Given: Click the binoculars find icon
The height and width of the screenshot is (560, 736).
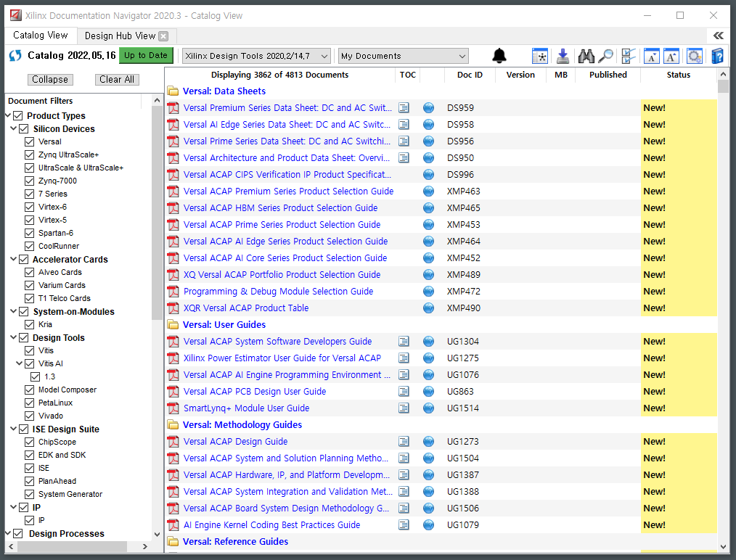Looking at the screenshot, I should tap(586, 57).
